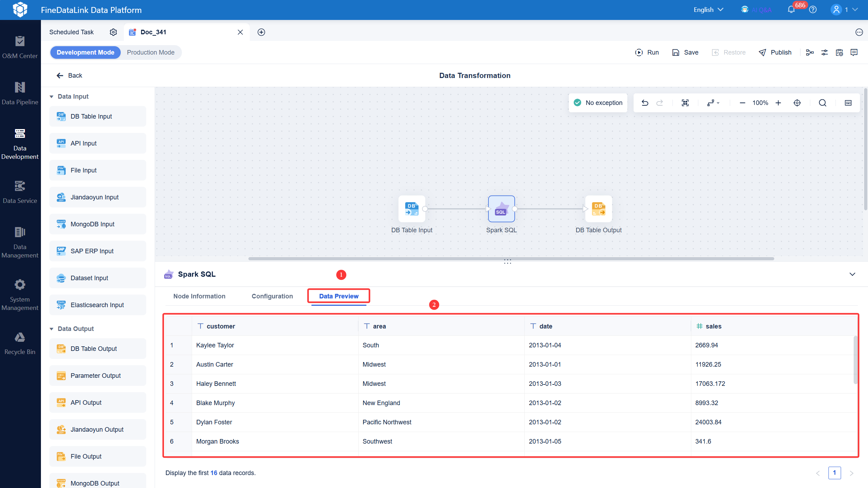The width and height of the screenshot is (868, 488).
Task: Open the O&M Center sidebar section
Action: 20,47
